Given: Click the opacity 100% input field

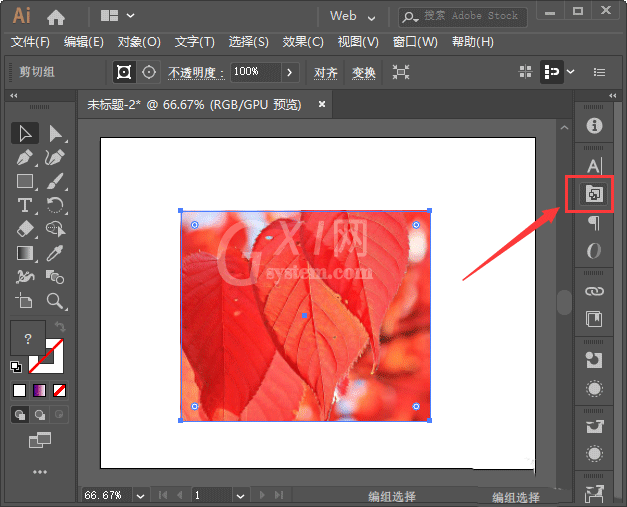Looking at the screenshot, I should [256, 72].
